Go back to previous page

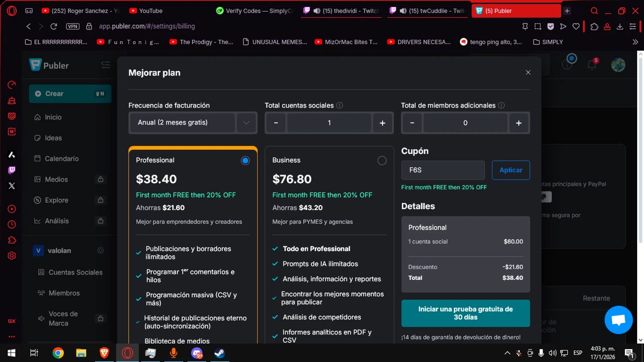tap(28, 26)
